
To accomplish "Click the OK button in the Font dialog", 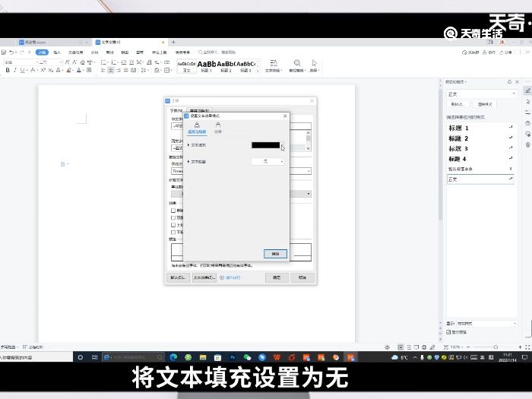I will (277, 277).
